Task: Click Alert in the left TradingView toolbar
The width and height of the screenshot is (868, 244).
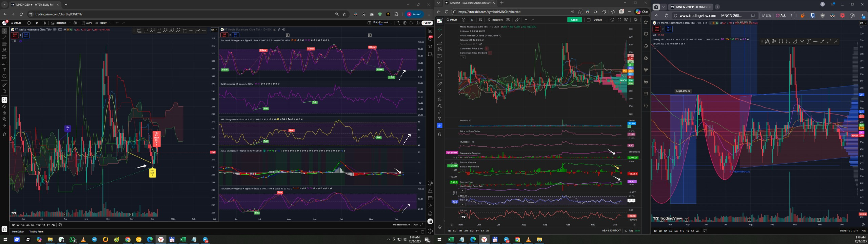Action: (x=87, y=23)
